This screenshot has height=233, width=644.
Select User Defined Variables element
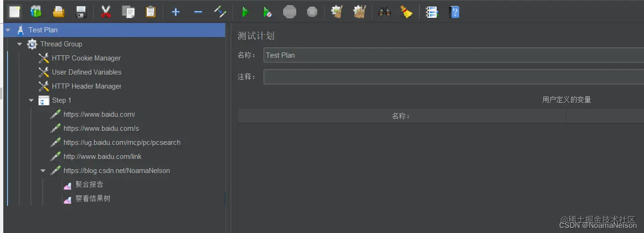87,72
